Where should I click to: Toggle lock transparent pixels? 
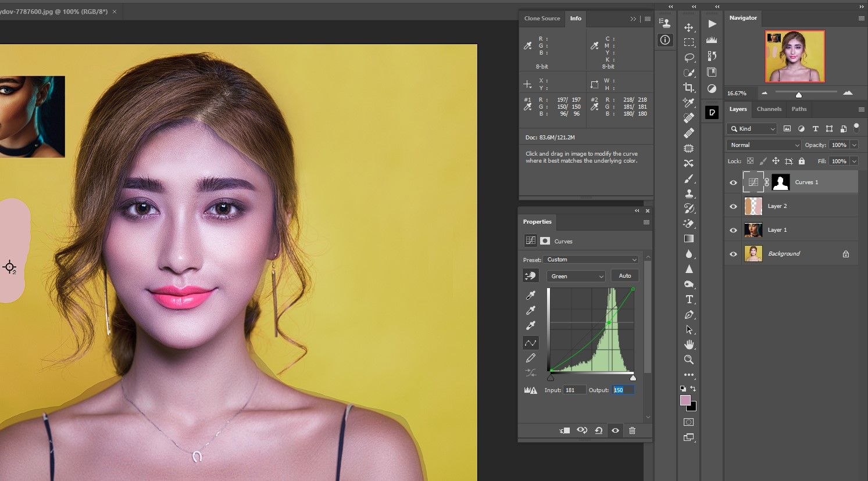[x=750, y=161]
